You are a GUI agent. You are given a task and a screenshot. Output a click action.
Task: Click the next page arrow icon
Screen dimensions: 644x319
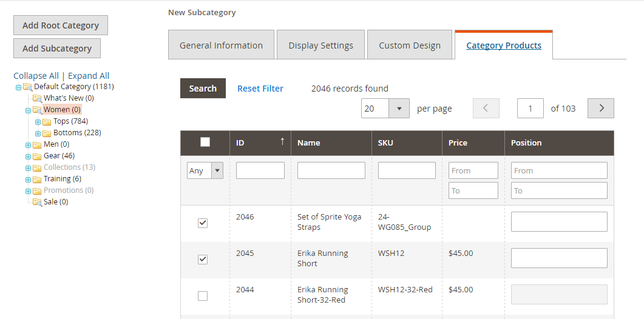click(602, 109)
